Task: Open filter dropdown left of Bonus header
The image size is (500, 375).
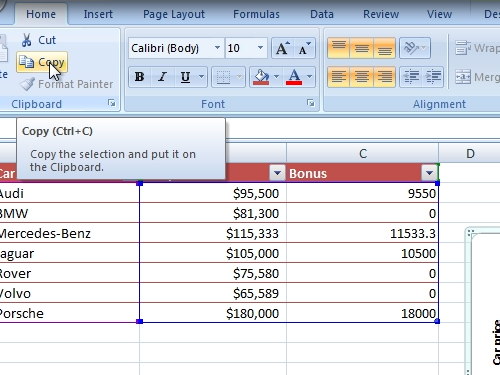Action: pyautogui.click(x=277, y=173)
